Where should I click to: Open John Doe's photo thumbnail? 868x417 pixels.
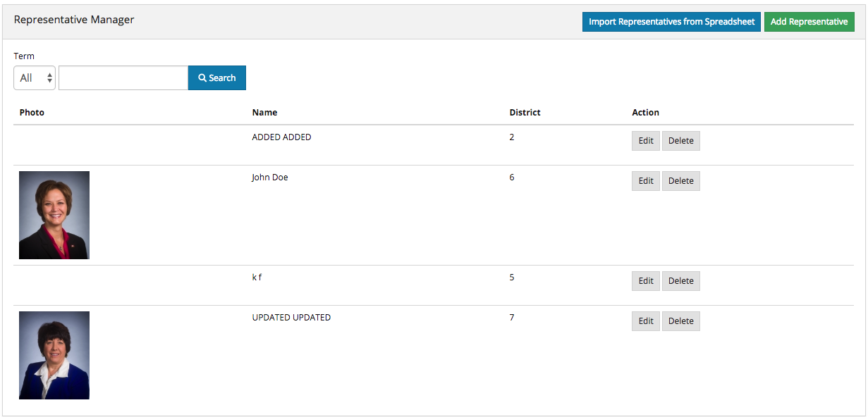[54, 215]
